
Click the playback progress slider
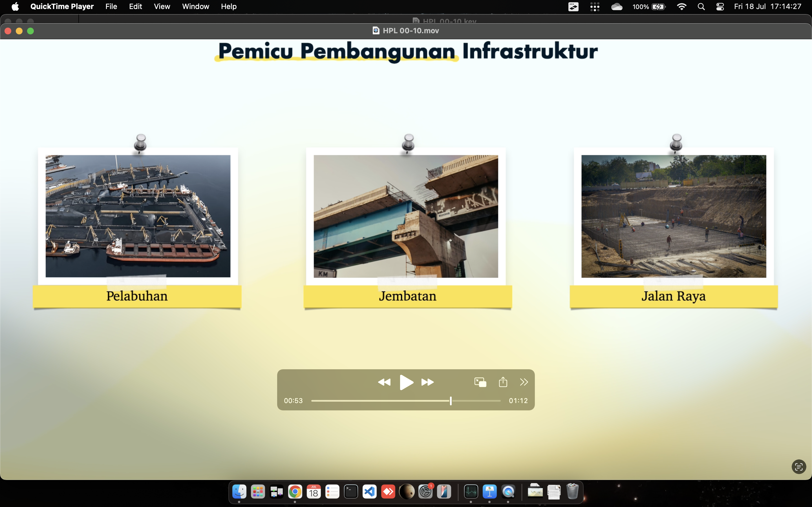click(406, 401)
